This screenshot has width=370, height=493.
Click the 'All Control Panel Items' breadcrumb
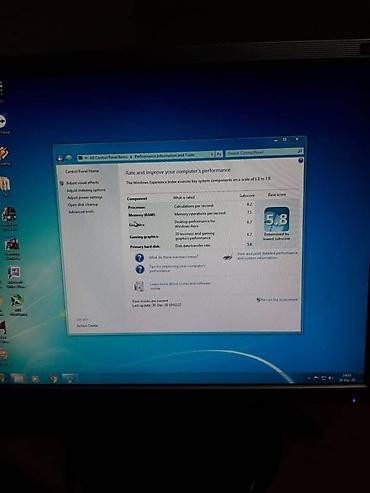point(108,157)
